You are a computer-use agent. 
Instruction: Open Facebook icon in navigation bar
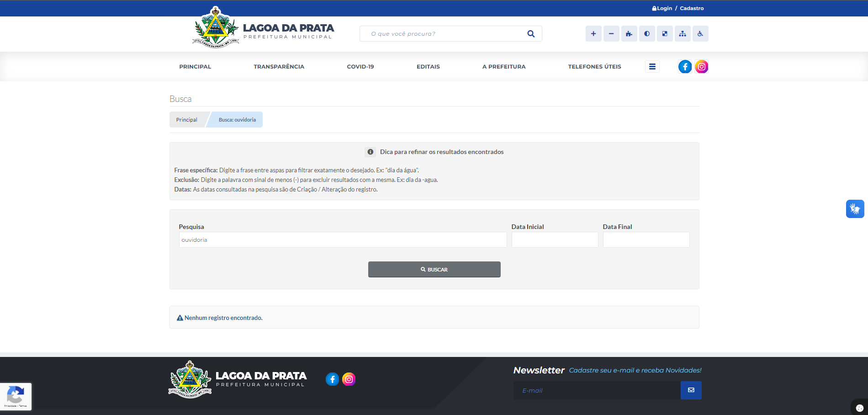685,67
